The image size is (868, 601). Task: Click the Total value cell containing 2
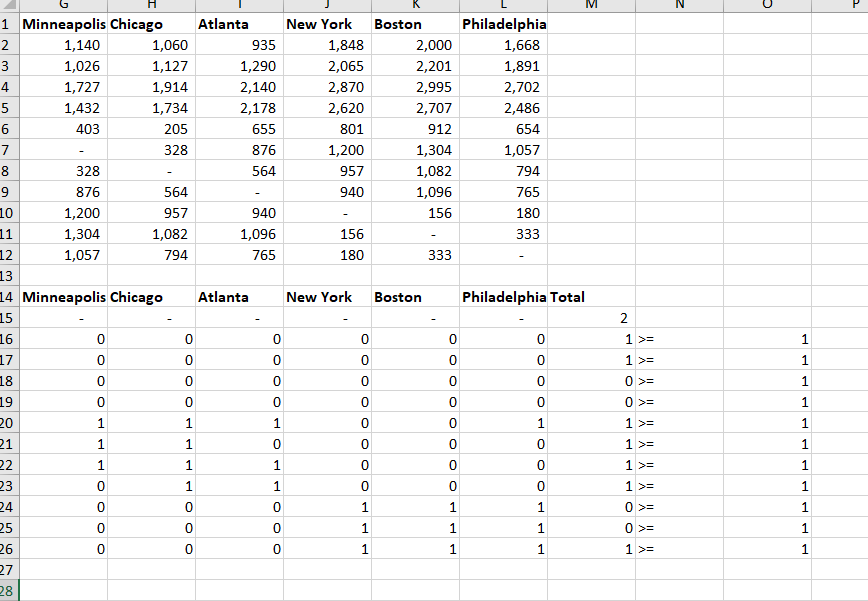(591, 318)
